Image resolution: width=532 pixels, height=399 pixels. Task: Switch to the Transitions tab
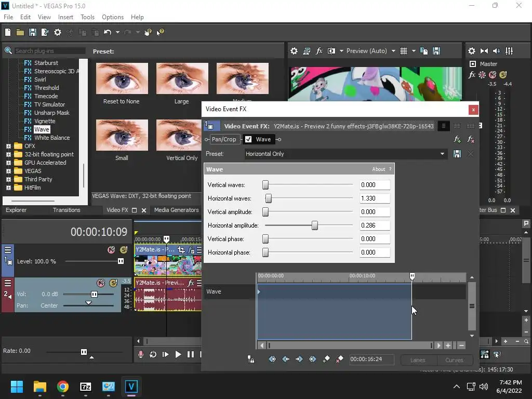pos(66,210)
